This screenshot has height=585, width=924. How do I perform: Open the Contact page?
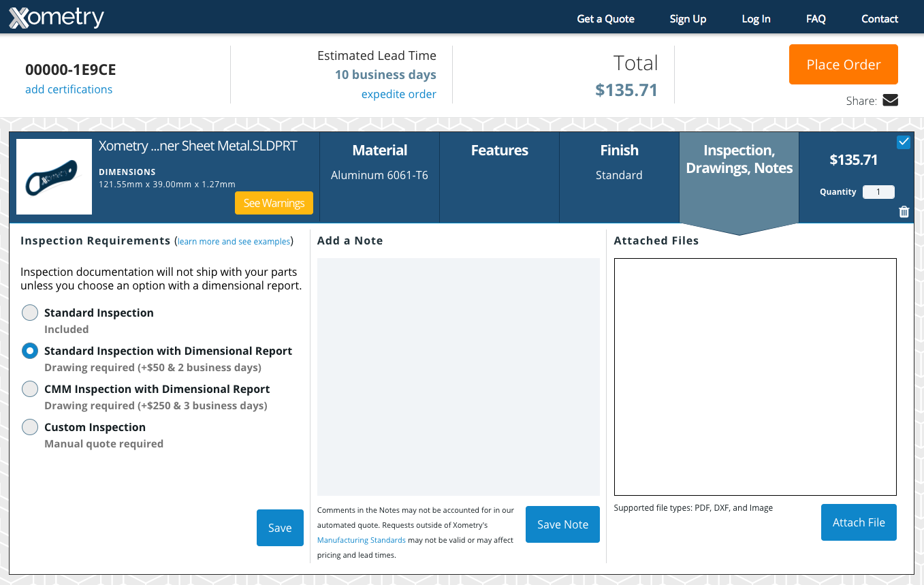pyautogui.click(x=880, y=18)
